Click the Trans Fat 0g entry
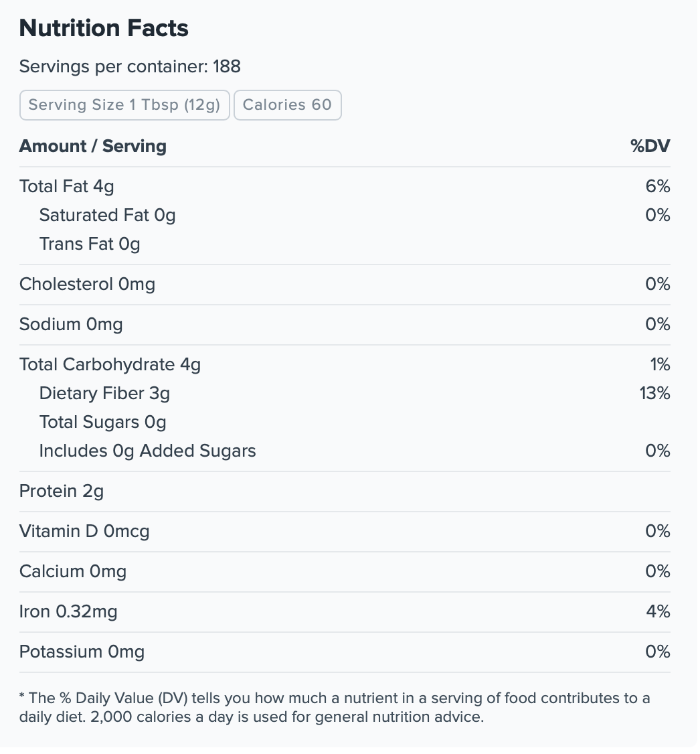This screenshot has width=700, height=754. (x=90, y=244)
